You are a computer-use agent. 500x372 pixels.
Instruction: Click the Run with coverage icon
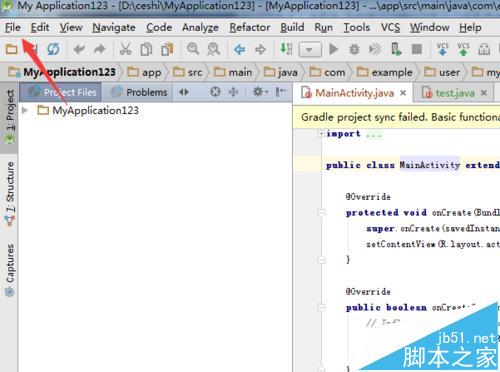click(375, 49)
